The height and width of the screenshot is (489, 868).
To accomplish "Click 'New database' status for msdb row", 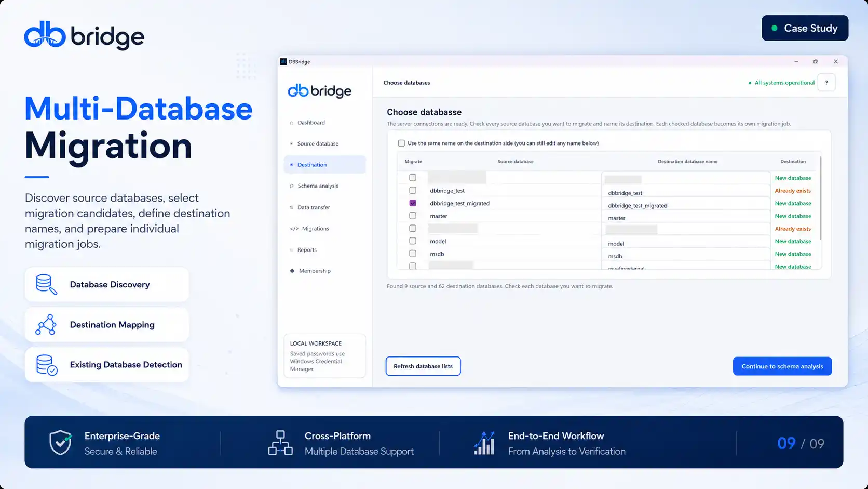I will (x=793, y=254).
